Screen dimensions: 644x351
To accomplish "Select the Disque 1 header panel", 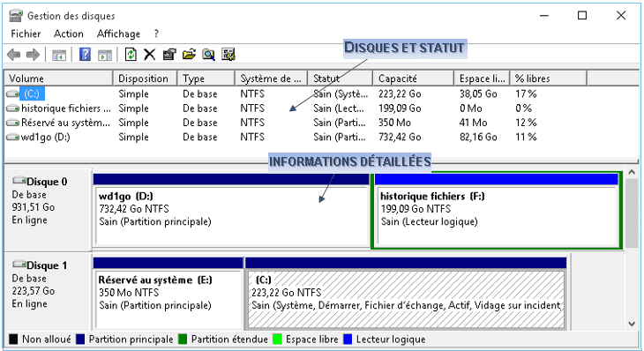I will pyautogui.click(x=48, y=292).
